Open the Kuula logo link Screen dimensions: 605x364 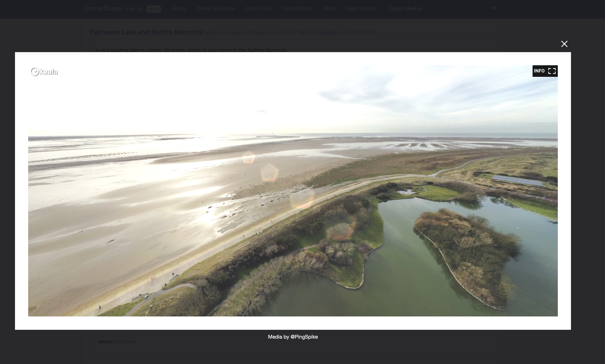tap(44, 72)
